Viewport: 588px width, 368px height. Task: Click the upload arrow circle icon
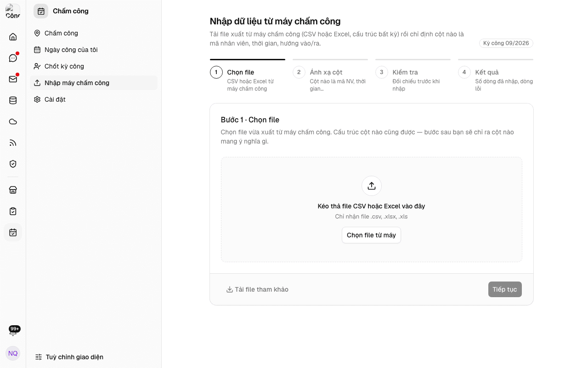click(x=372, y=186)
